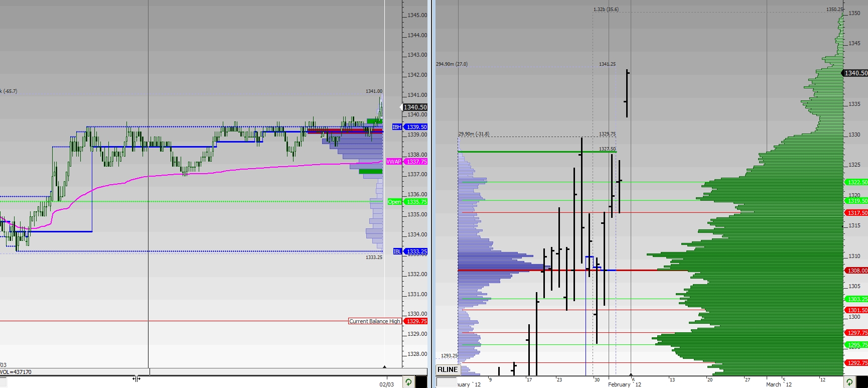Select the blue IBL 1333.25 tag
This screenshot has width=868, height=388.
pyautogui.click(x=410, y=251)
